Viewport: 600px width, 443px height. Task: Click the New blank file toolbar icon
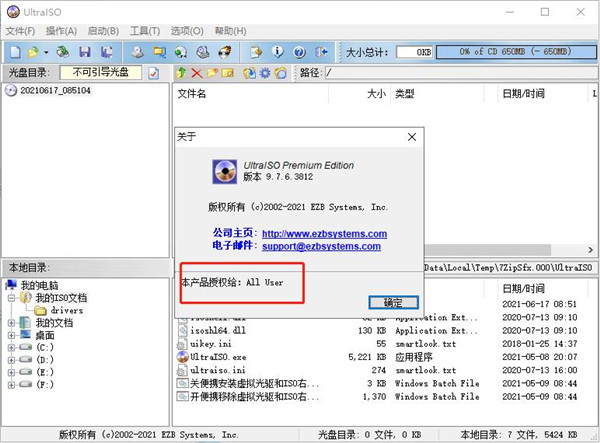tap(15, 52)
